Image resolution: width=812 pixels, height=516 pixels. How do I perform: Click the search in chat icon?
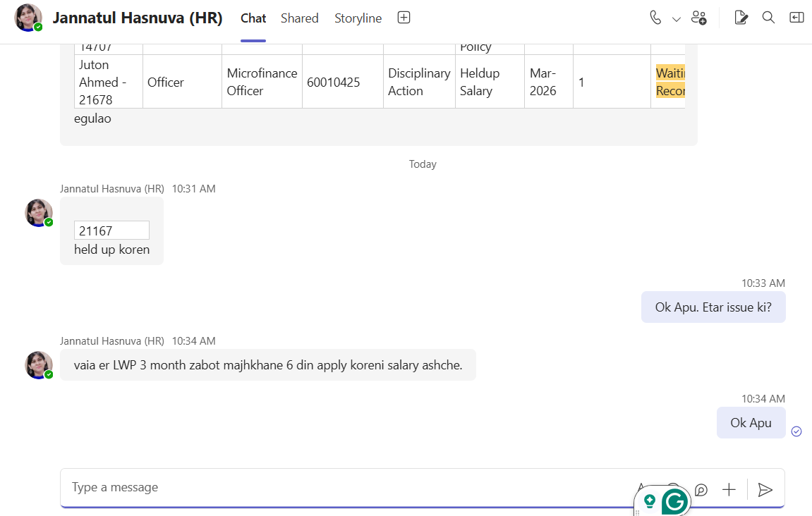point(768,18)
